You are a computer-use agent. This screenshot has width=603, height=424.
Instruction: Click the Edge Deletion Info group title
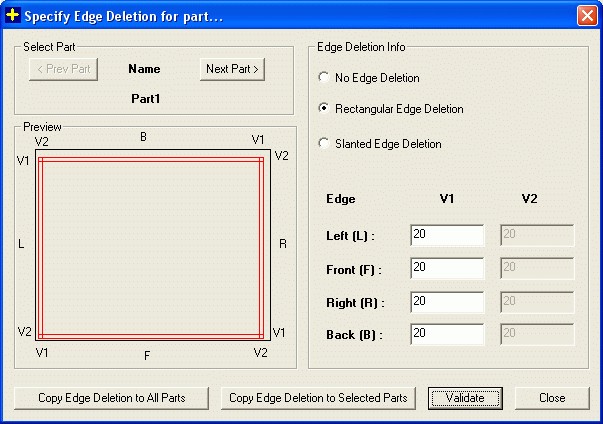(x=361, y=47)
